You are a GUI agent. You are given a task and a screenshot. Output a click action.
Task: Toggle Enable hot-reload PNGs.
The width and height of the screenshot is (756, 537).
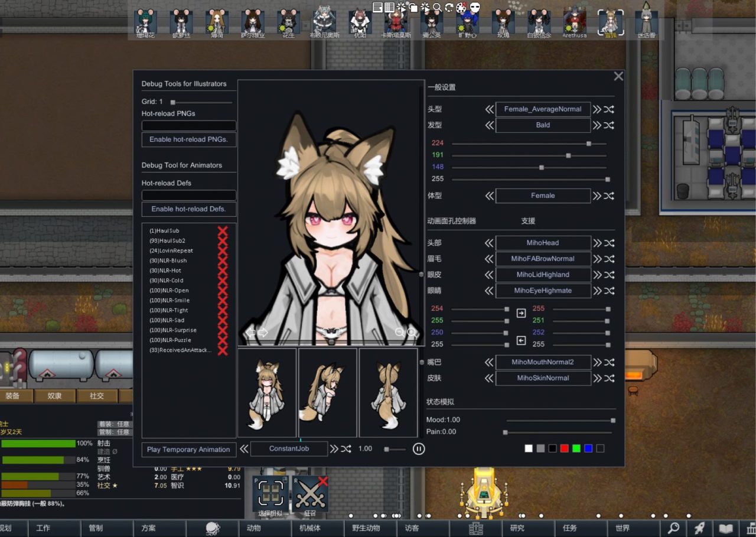tap(189, 139)
